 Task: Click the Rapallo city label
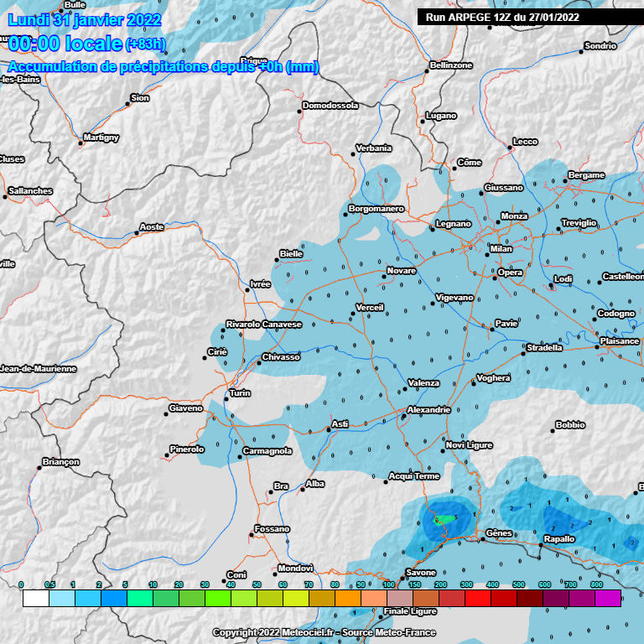559,539
